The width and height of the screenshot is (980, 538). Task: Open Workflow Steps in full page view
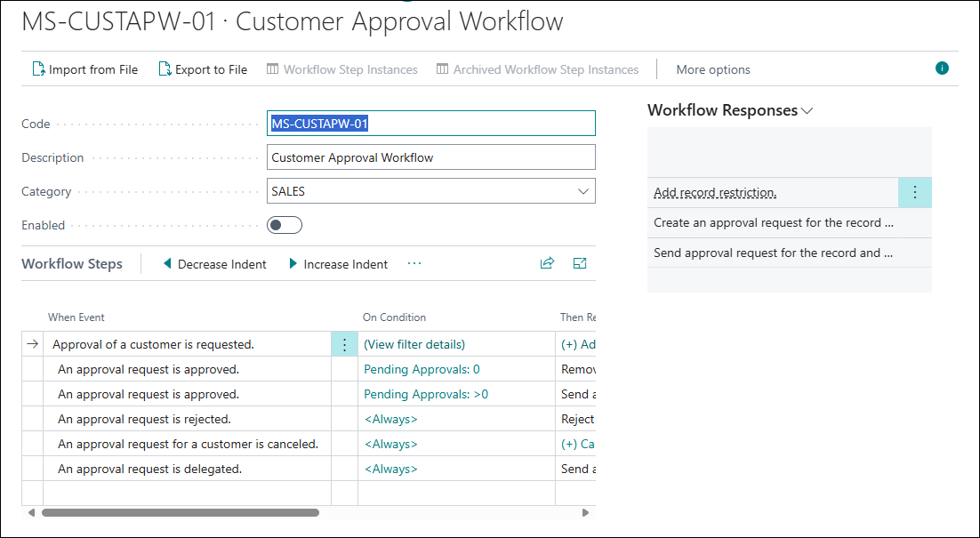tap(580, 263)
